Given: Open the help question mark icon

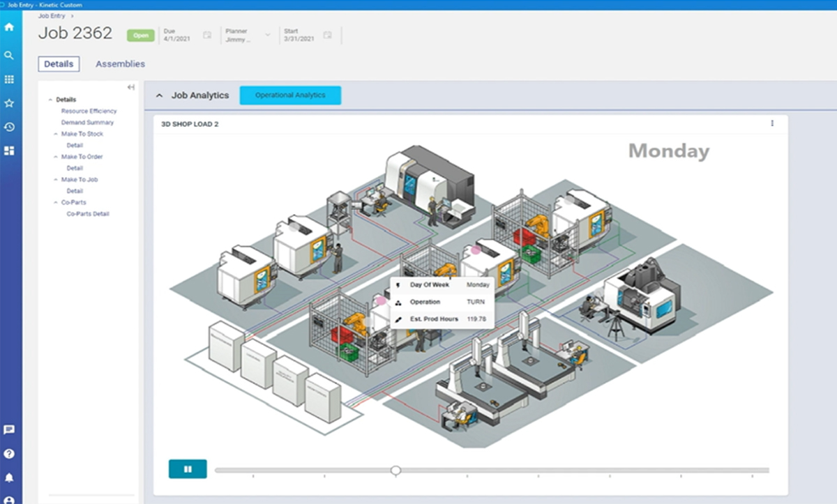Looking at the screenshot, I should (9, 454).
